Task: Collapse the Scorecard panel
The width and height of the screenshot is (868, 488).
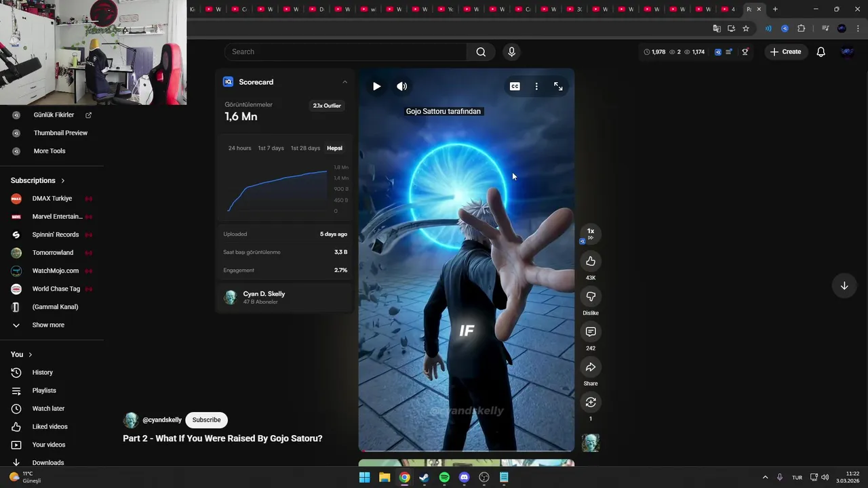Action: click(x=344, y=82)
